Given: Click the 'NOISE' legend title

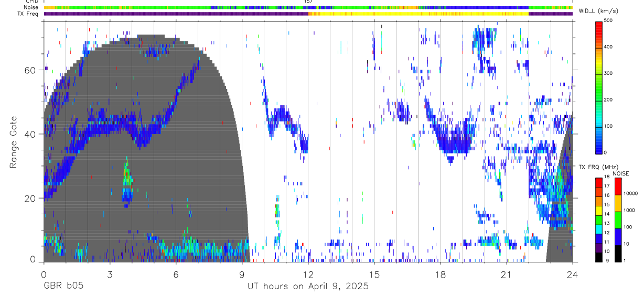Looking at the screenshot, I should pyautogui.click(x=621, y=173).
